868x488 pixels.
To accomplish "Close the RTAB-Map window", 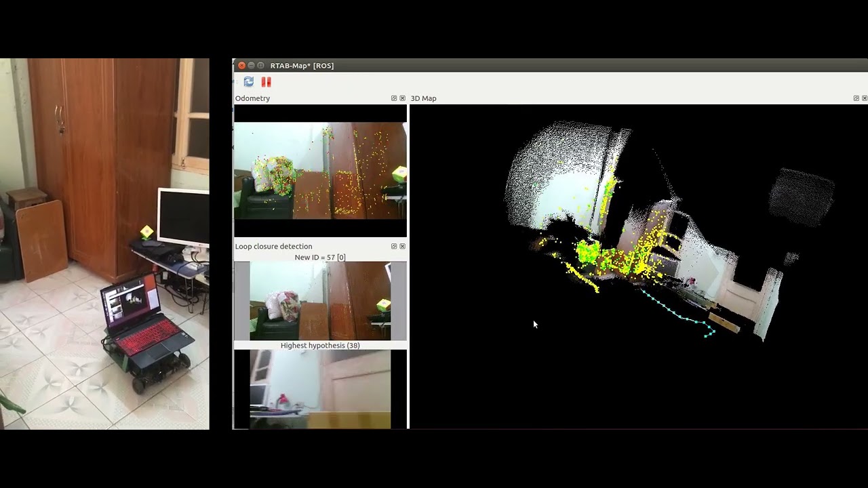I will pyautogui.click(x=241, y=66).
